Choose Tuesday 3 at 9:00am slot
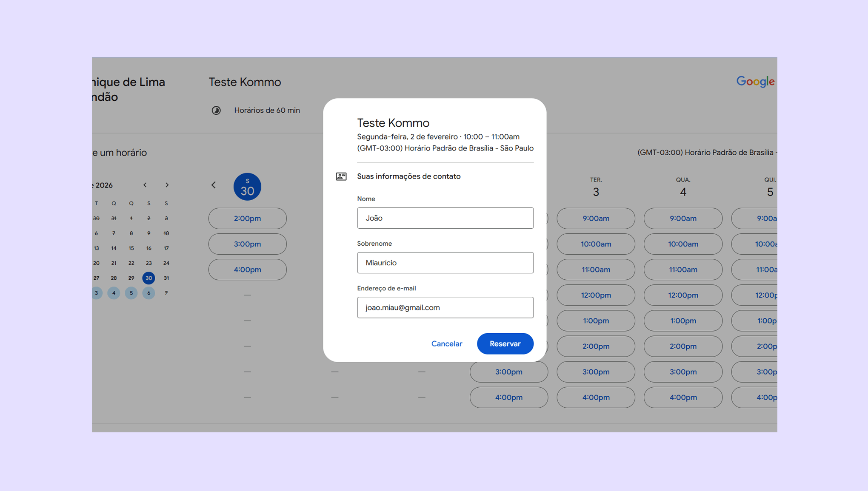The height and width of the screenshot is (491, 868). pyautogui.click(x=596, y=219)
